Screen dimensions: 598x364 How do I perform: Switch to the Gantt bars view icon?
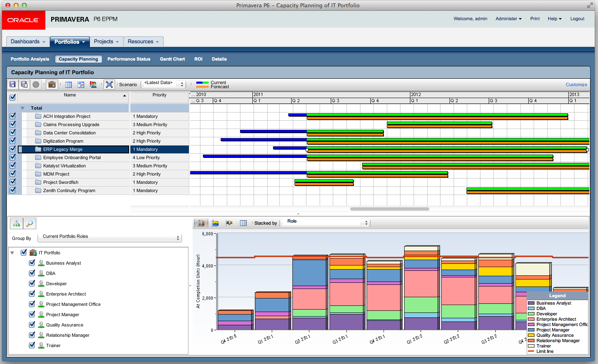81,85
